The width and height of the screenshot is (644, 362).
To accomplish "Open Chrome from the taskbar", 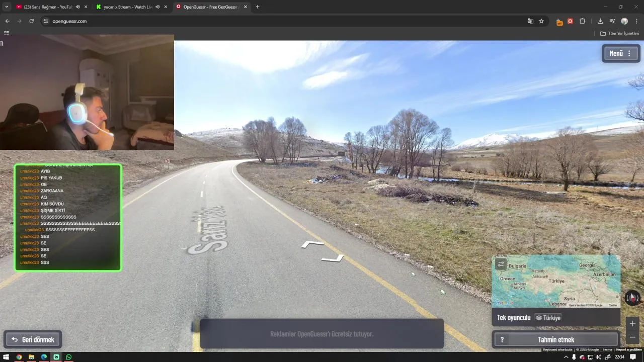I will (19, 357).
